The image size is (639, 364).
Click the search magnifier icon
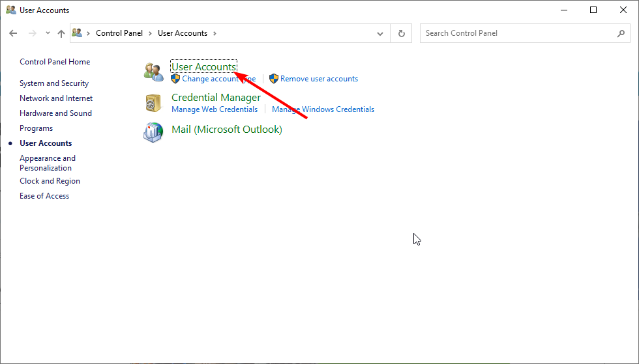[x=621, y=33]
